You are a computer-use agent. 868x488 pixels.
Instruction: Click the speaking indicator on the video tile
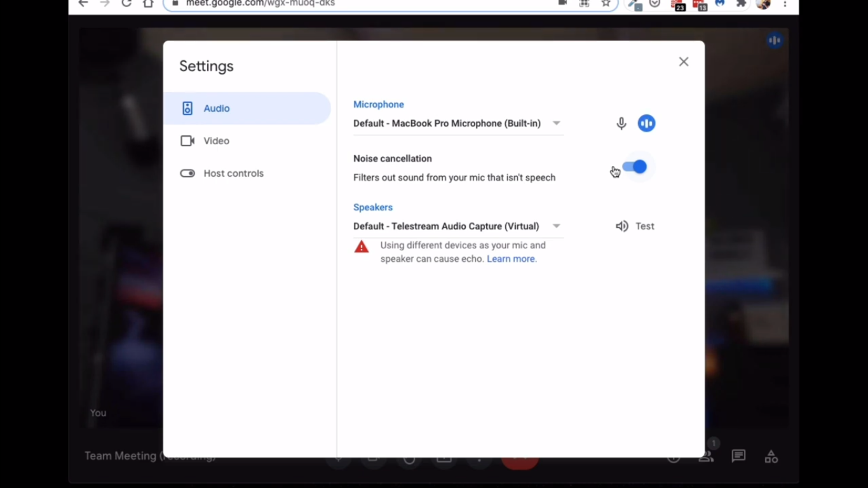774,41
